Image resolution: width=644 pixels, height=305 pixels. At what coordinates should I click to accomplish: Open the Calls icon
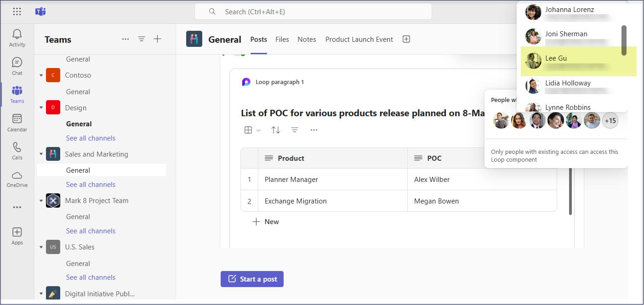(x=17, y=151)
